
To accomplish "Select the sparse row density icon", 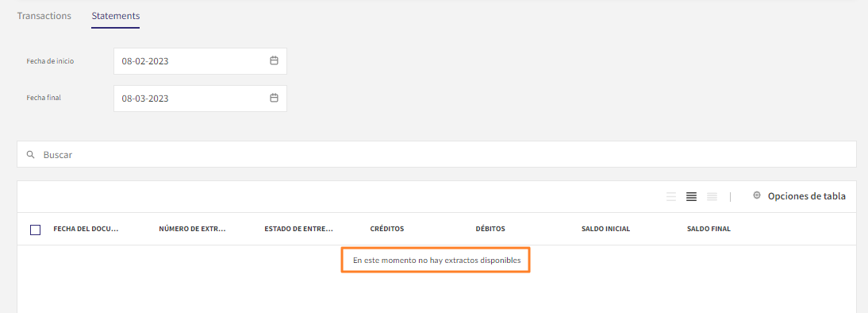I will coord(671,196).
